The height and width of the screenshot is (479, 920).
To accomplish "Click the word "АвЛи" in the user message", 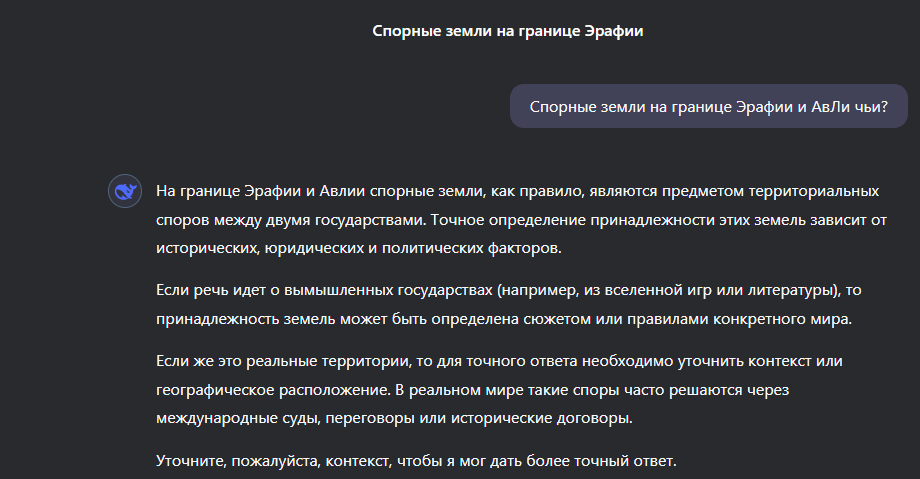I will (836, 106).
